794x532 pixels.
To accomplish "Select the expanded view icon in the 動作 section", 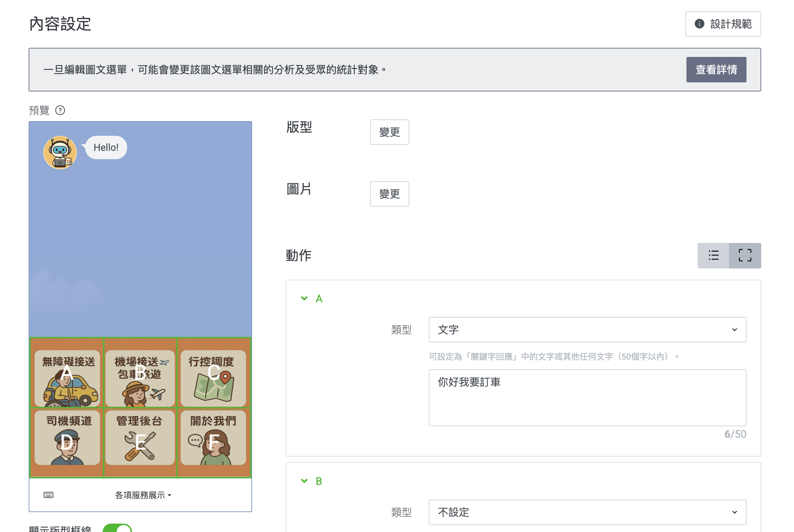I will point(744,256).
